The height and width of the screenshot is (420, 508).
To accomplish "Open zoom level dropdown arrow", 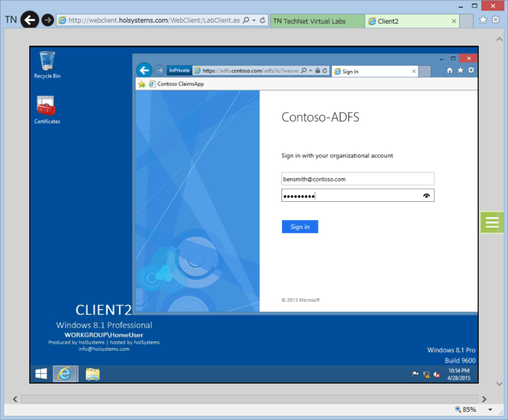I will pos(490,409).
